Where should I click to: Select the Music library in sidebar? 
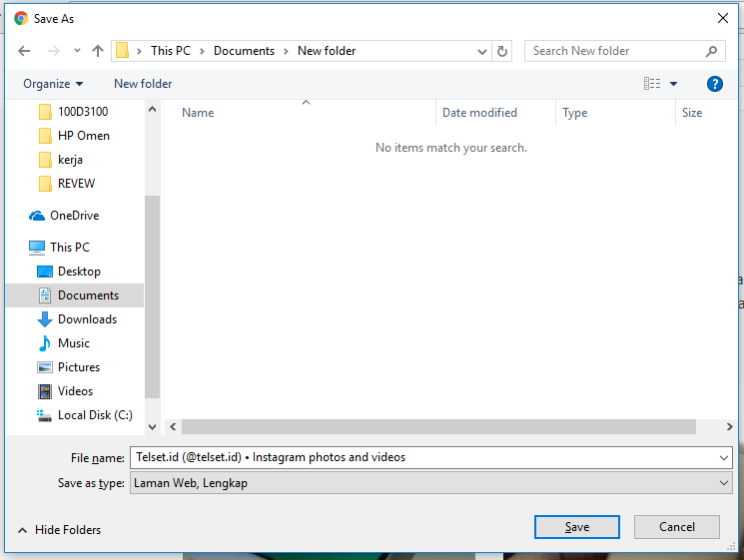pyautogui.click(x=73, y=343)
